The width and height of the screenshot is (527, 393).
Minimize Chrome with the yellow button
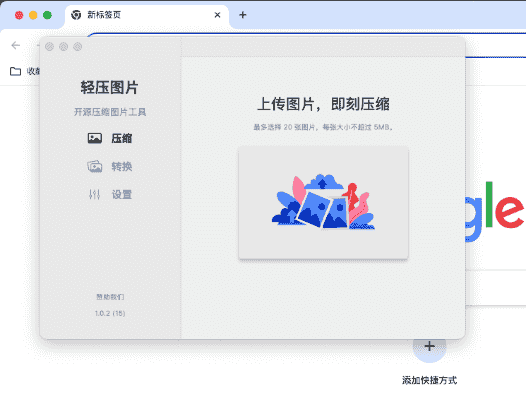point(33,15)
